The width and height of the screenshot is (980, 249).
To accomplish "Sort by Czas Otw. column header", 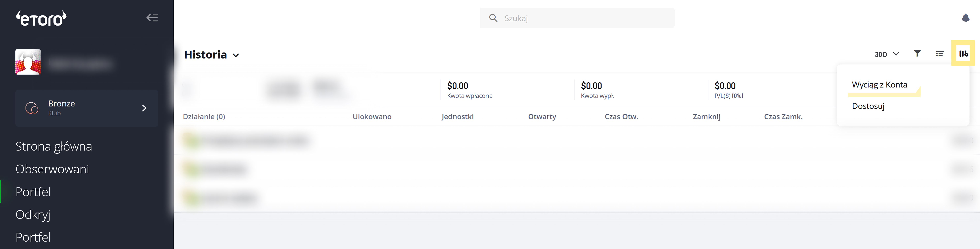I will [621, 117].
